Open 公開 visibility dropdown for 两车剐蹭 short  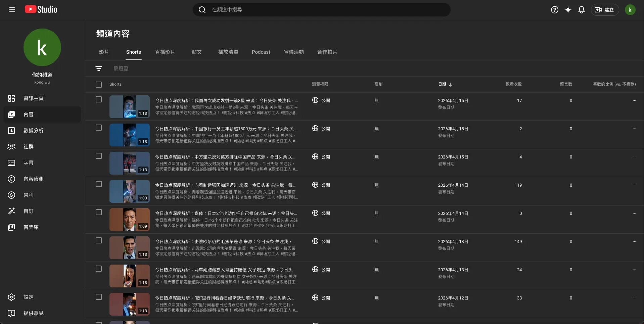(x=321, y=270)
